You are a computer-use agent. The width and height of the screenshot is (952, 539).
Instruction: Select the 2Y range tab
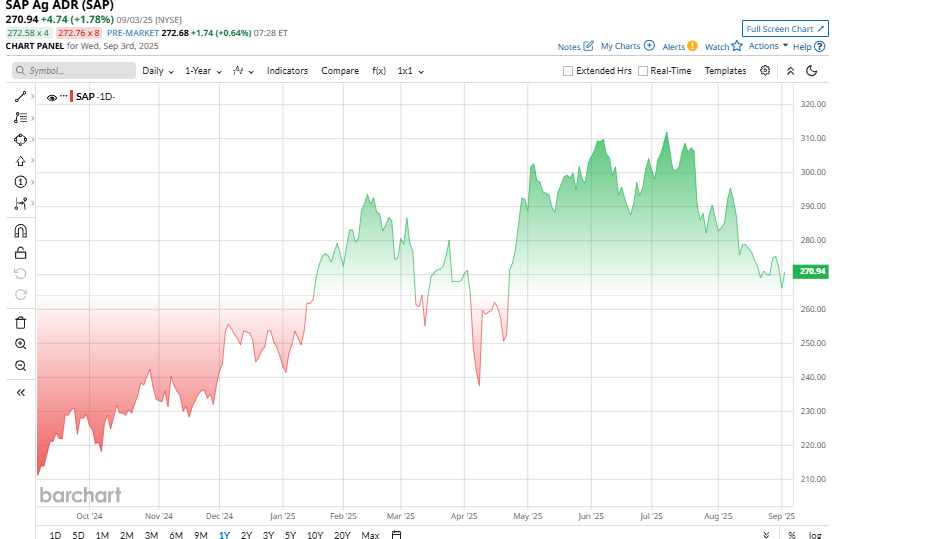[x=246, y=535]
